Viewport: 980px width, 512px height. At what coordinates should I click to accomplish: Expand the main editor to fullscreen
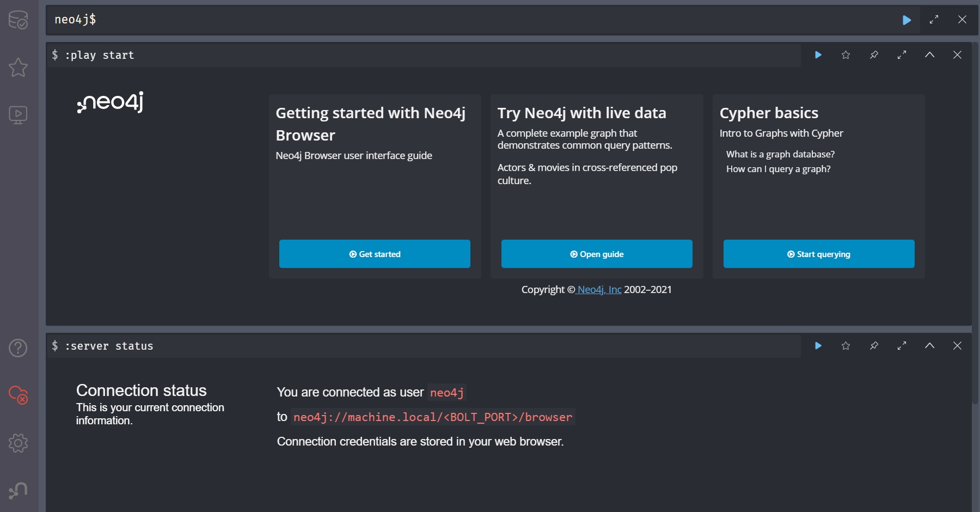coord(934,20)
